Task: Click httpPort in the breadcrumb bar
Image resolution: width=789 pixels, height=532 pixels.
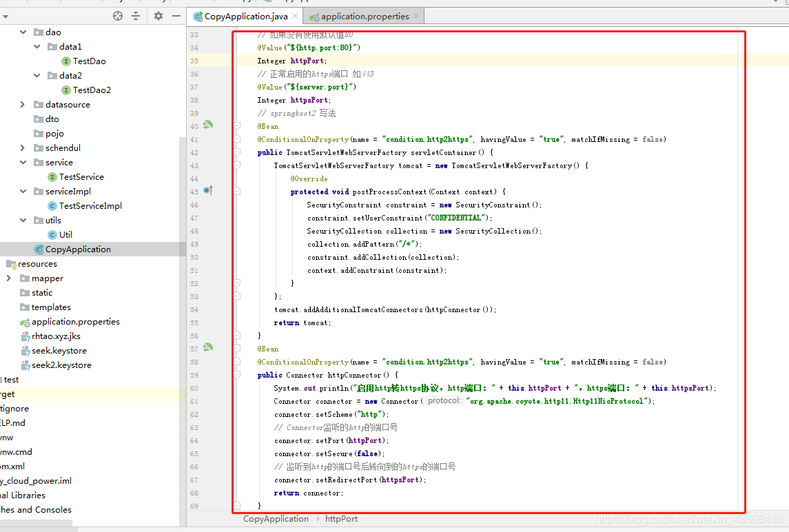Action: 341,519
